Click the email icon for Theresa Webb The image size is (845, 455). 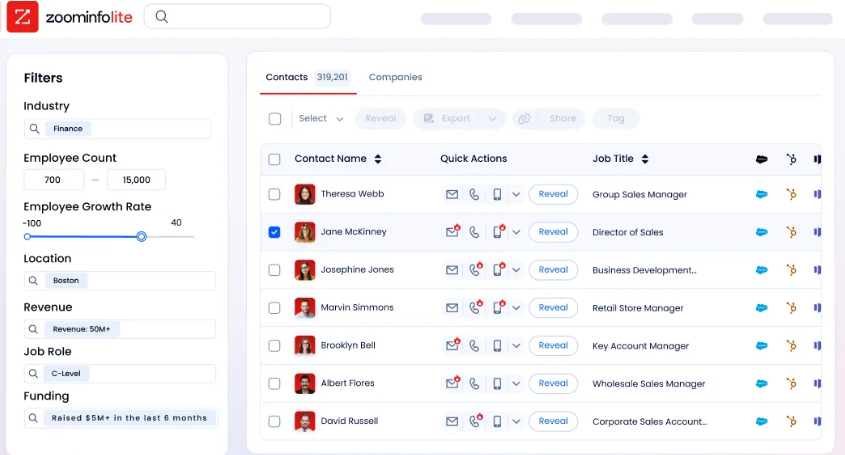(452, 194)
